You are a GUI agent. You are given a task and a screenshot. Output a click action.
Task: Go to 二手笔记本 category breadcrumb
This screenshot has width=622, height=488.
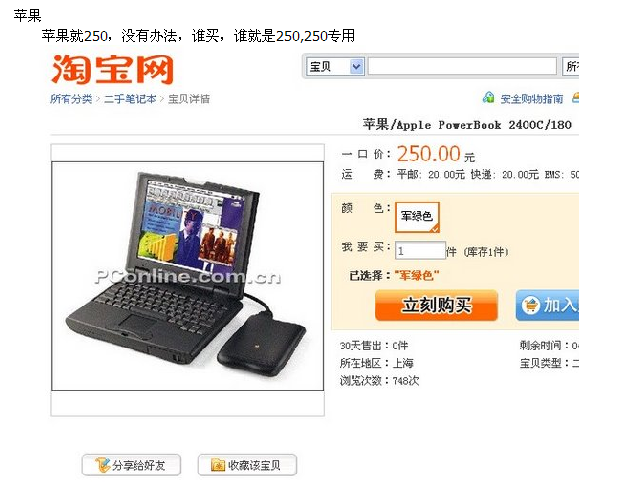130,99
